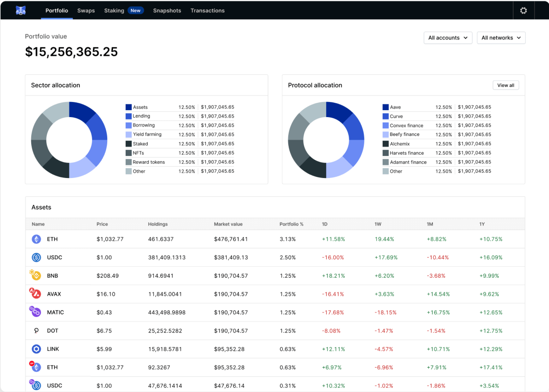The image size is (549, 392).
Task: Switch to the Swaps tab
Action: (x=86, y=11)
